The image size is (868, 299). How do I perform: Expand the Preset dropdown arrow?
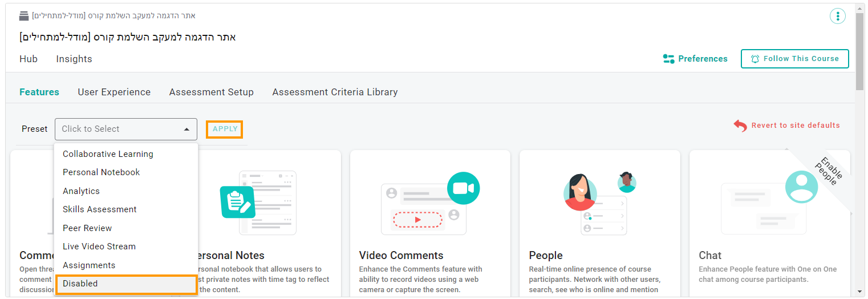pos(186,130)
